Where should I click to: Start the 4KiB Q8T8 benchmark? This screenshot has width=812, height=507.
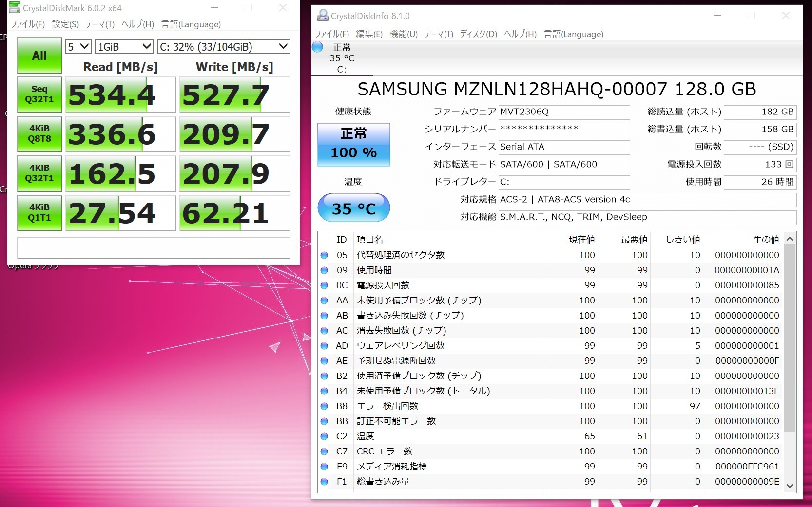39,134
